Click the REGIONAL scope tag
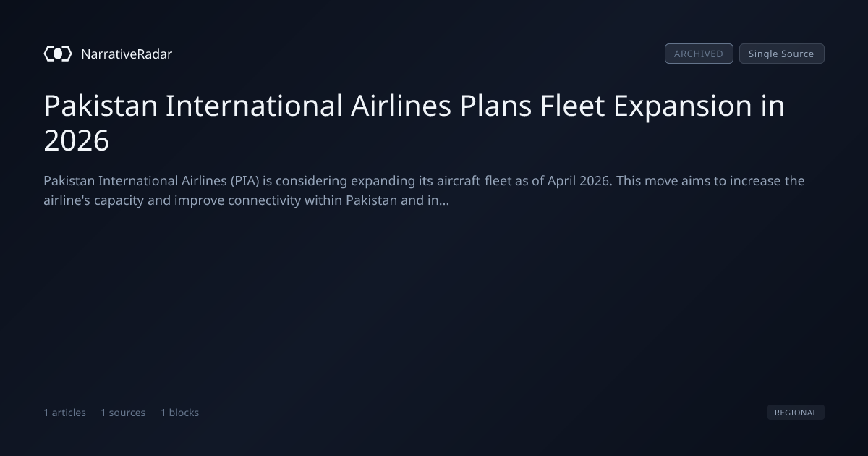The image size is (868, 456). pyautogui.click(x=796, y=413)
